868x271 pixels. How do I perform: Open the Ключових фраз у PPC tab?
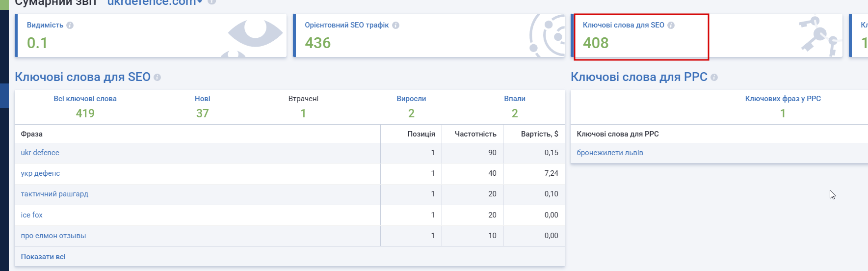point(783,107)
